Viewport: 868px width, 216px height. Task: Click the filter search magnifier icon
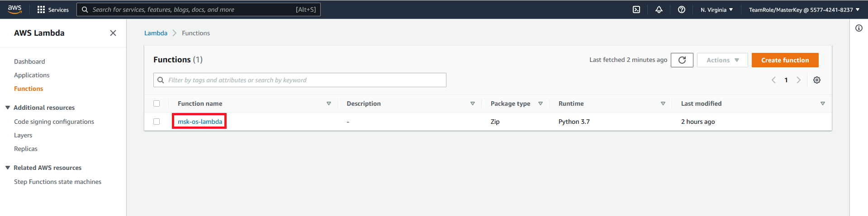pyautogui.click(x=161, y=80)
